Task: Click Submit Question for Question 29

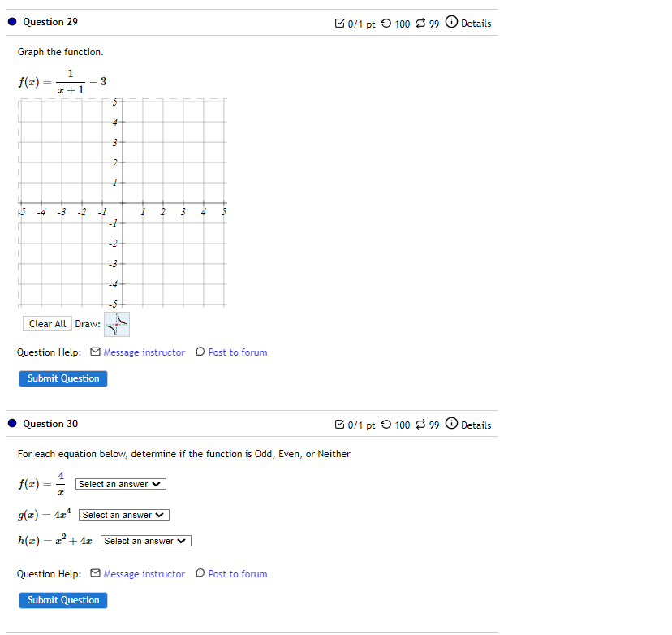Action: pyautogui.click(x=62, y=378)
